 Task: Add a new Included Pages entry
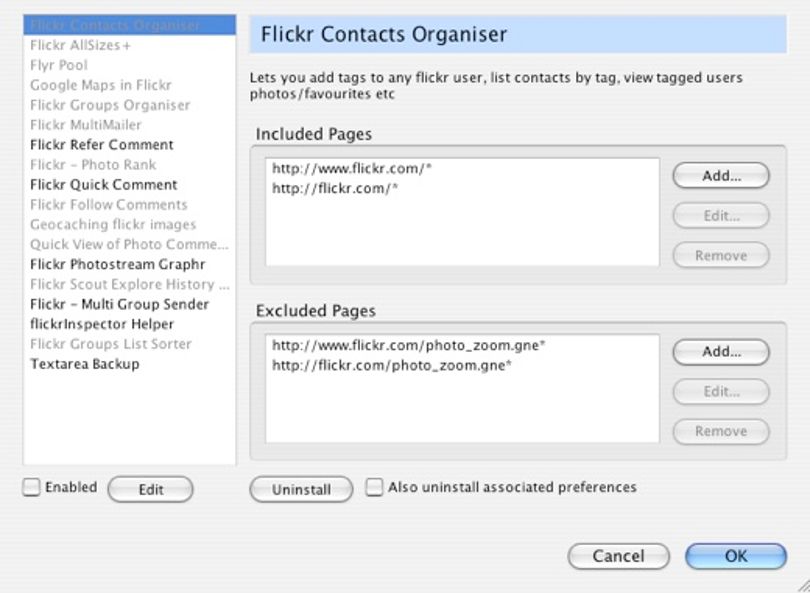tap(721, 176)
